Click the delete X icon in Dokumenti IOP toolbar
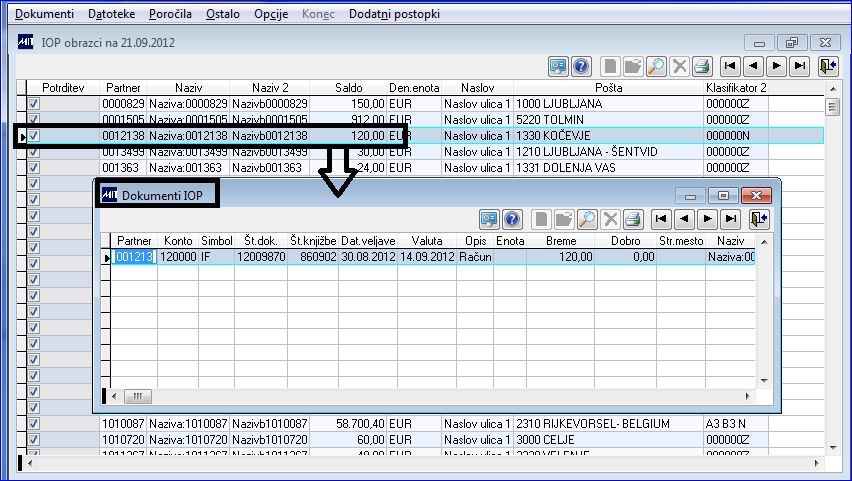This screenshot has height=481, width=852. 610,219
